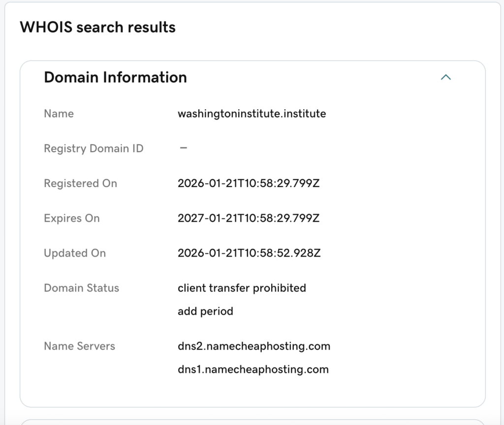Click the Registered On label

click(80, 183)
